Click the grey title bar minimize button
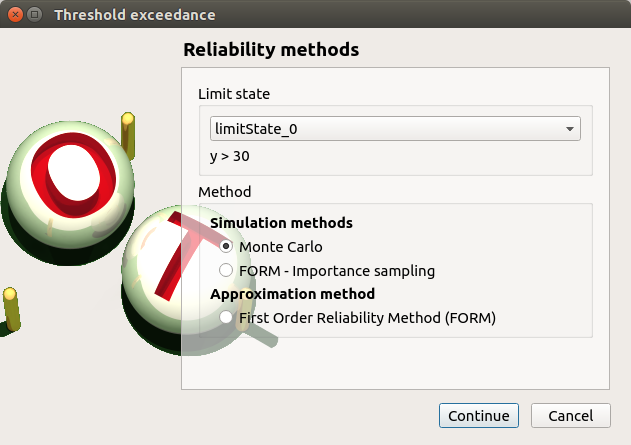Image resolution: width=631 pixels, height=445 pixels. pos(35,15)
